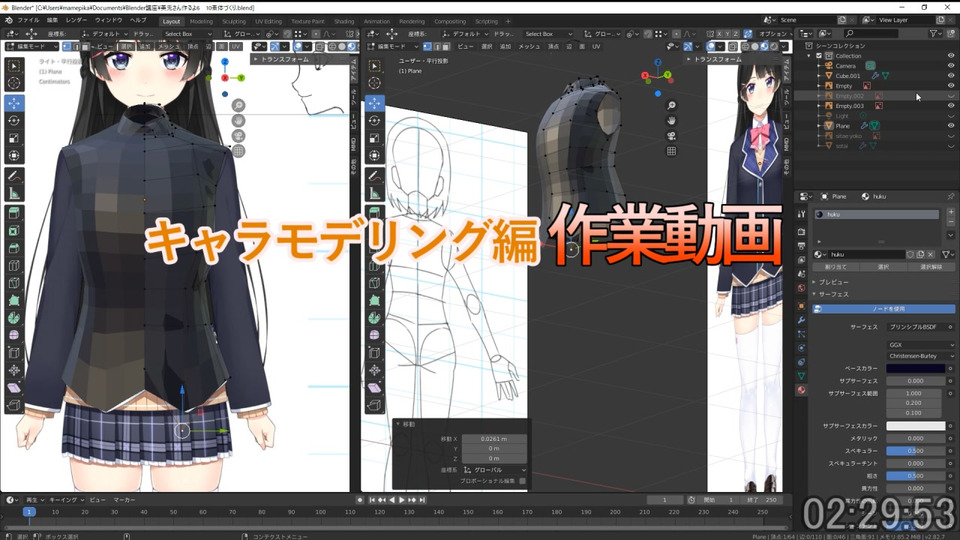Uncheck the Collection exclude checkbox
960x540 pixels.
click(x=819, y=56)
